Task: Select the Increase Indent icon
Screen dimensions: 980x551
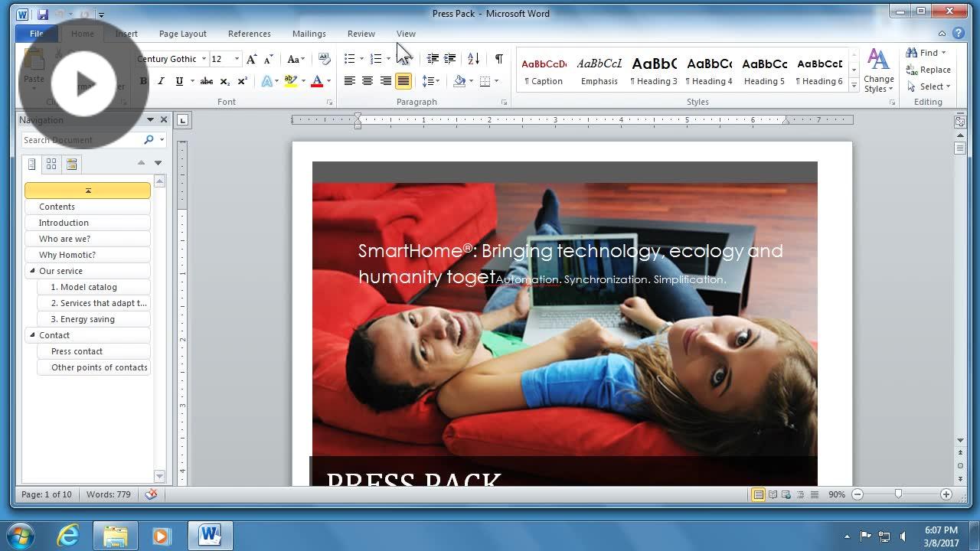Action: (449, 58)
